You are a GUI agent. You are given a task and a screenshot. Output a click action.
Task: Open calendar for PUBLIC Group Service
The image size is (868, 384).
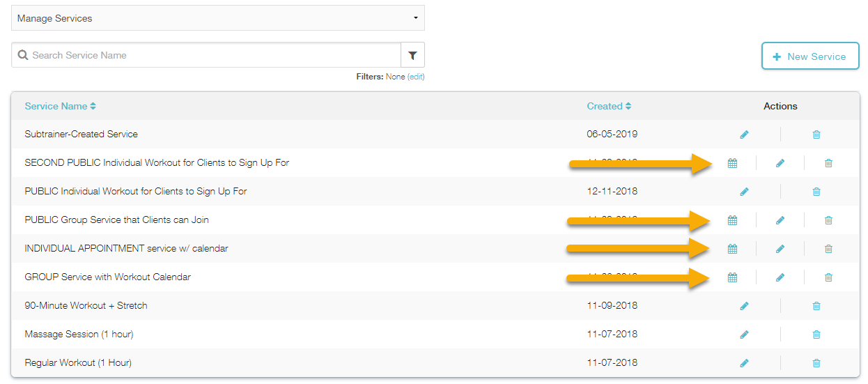pyautogui.click(x=732, y=220)
